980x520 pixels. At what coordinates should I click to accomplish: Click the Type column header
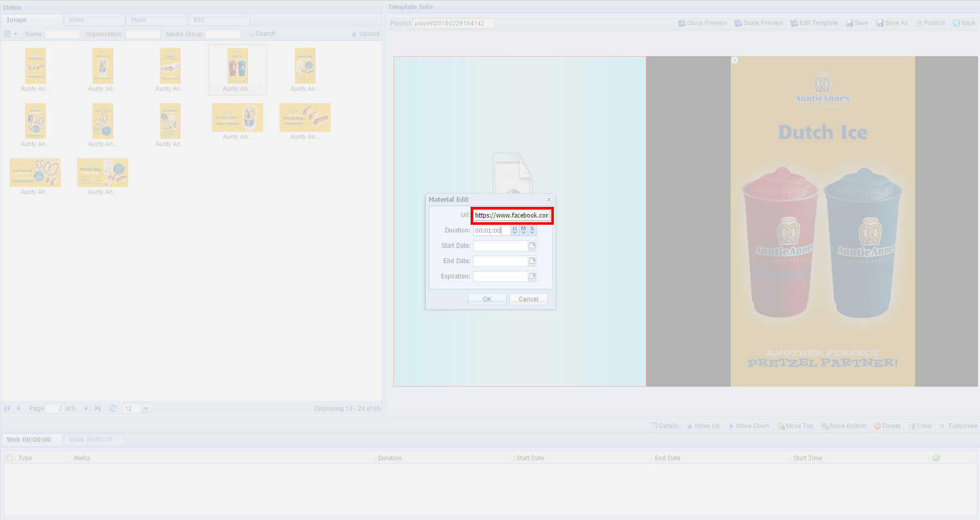pyautogui.click(x=43, y=458)
